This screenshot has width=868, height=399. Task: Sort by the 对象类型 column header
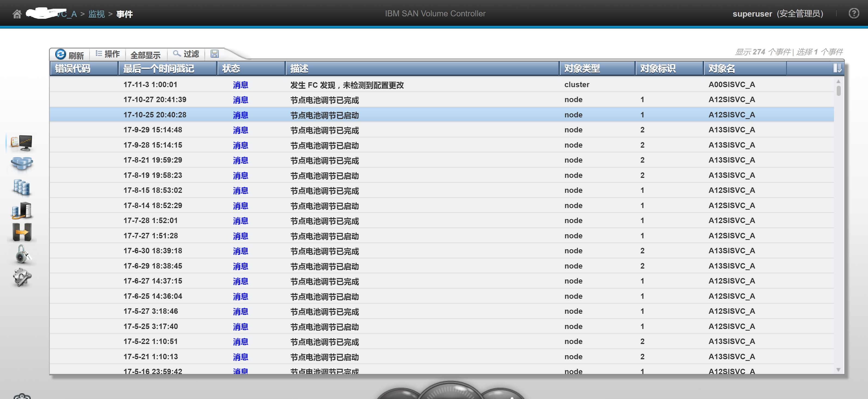click(597, 68)
